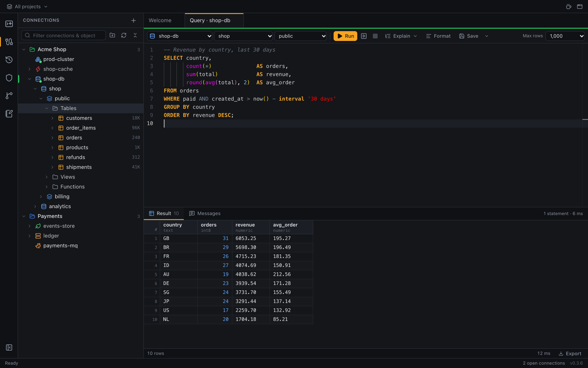588x368 pixels.
Task: Run current statement icon next to Run
Action: [364, 36]
